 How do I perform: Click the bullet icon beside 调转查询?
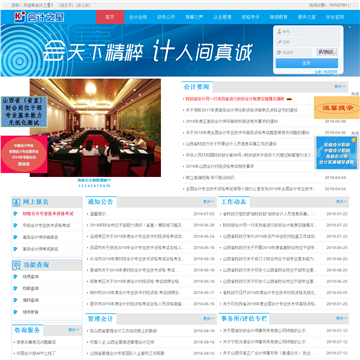15,300
